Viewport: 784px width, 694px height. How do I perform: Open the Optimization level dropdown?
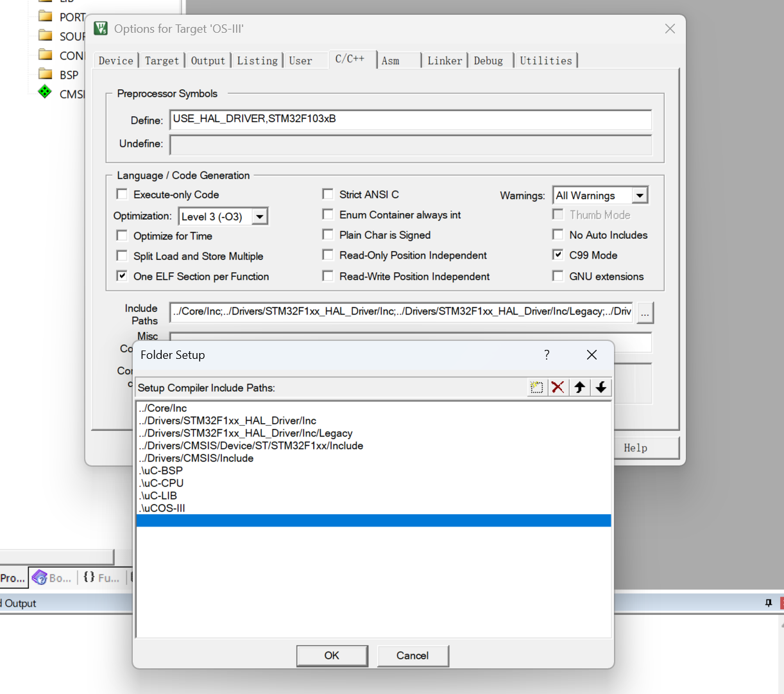click(260, 216)
